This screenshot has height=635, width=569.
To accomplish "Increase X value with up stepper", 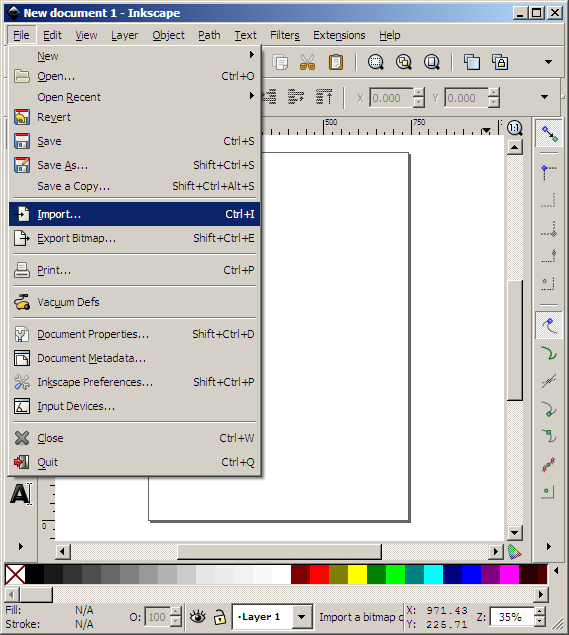I will click(419, 93).
